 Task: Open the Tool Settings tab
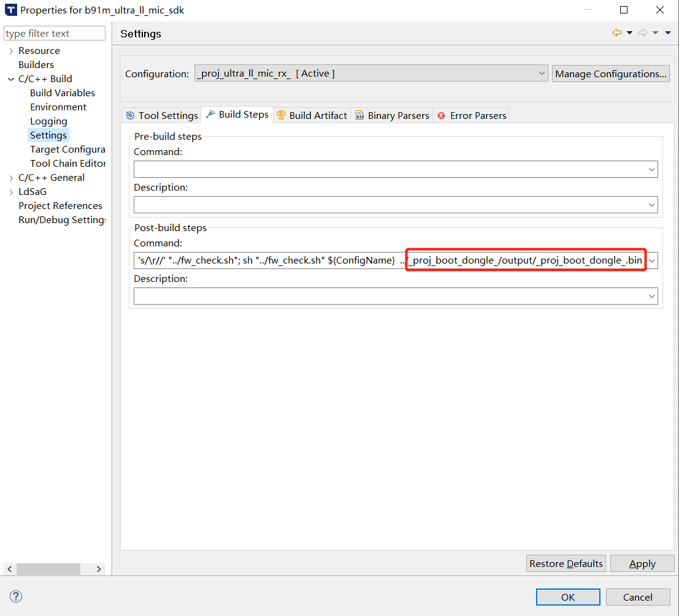click(x=162, y=115)
